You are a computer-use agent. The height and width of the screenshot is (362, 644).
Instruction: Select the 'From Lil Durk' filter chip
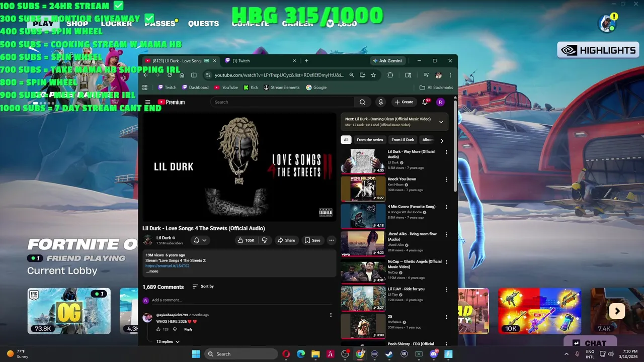point(403,140)
